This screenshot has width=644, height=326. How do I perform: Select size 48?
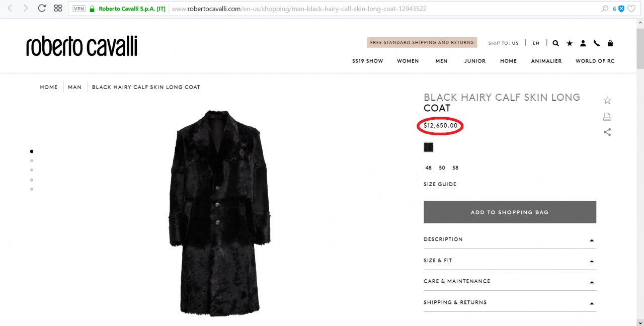pyautogui.click(x=429, y=168)
